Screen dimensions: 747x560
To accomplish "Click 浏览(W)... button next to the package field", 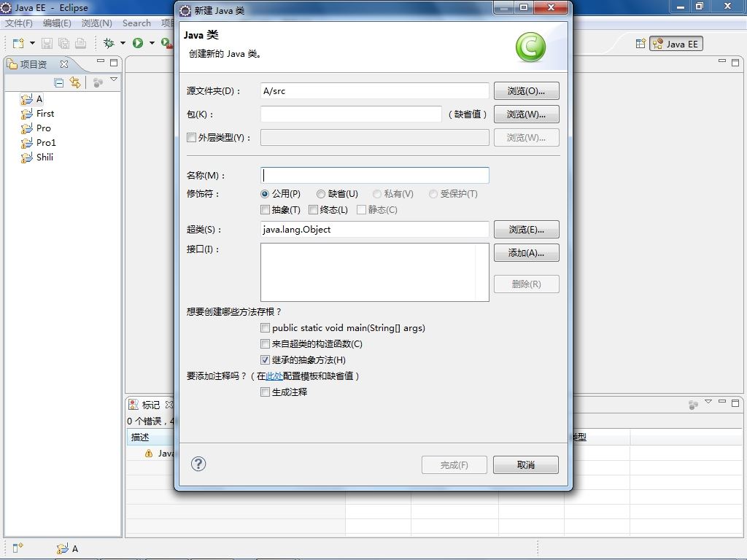I will [x=527, y=114].
